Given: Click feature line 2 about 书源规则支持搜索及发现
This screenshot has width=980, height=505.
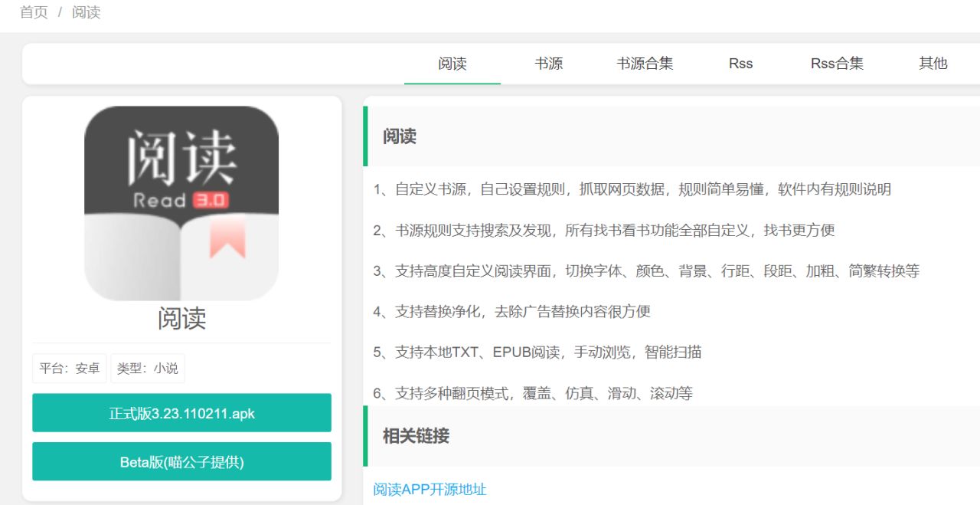Looking at the screenshot, I should [x=604, y=230].
